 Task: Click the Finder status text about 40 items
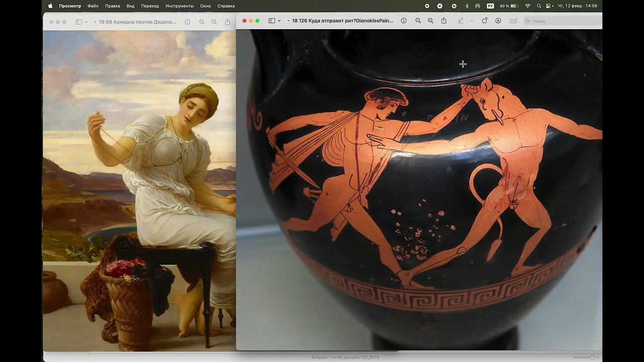point(345,357)
